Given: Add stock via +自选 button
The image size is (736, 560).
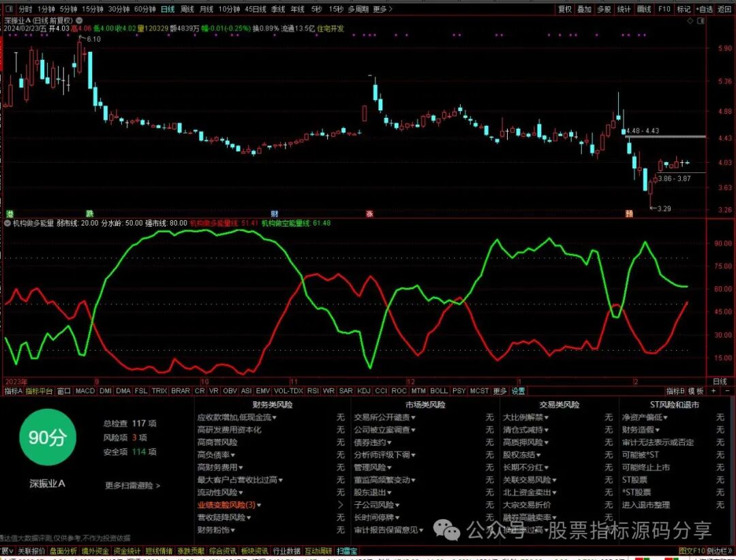Looking at the screenshot, I should tap(705, 9).
